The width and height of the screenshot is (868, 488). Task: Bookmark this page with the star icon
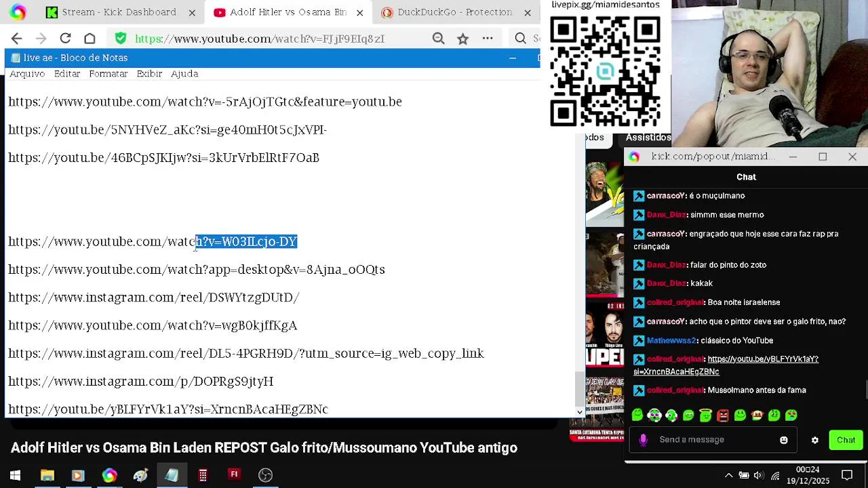tap(462, 39)
